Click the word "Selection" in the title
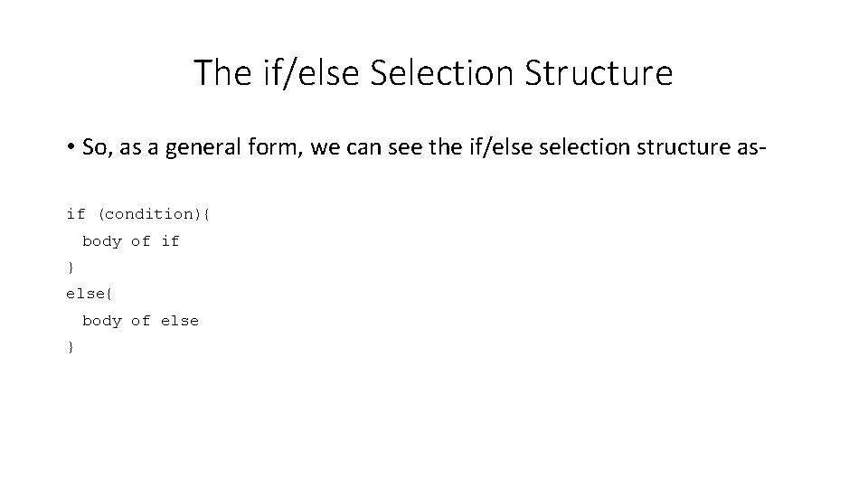 coord(419,73)
